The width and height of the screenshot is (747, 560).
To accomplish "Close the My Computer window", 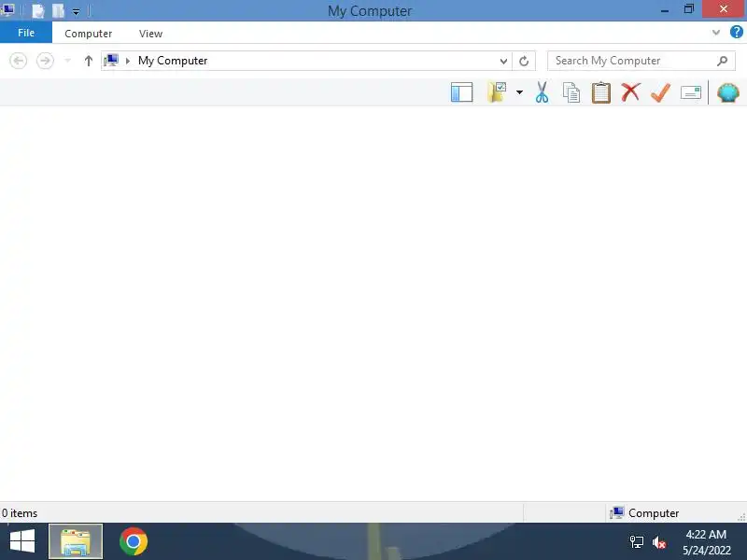I will tap(724, 9).
